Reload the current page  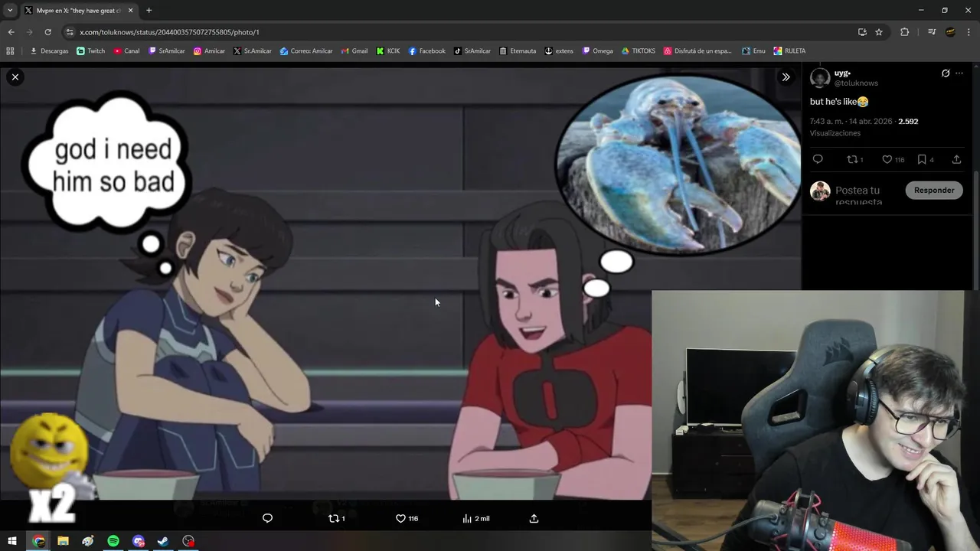point(47,32)
